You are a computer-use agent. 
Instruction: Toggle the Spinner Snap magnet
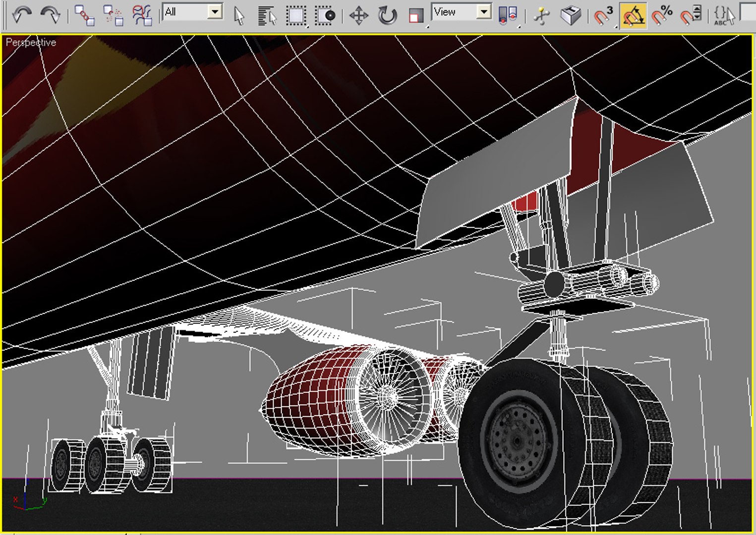[x=691, y=15]
